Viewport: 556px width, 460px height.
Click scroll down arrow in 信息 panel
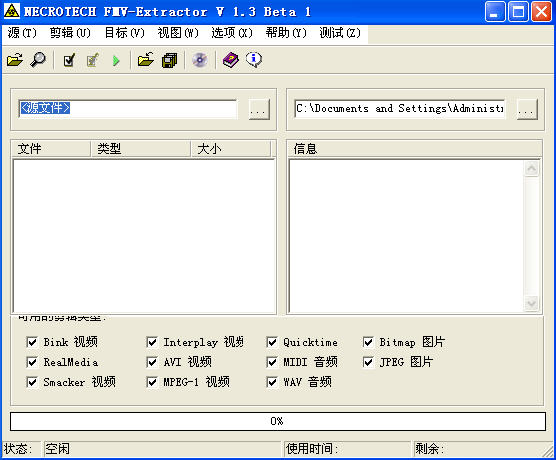click(x=531, y=304)
